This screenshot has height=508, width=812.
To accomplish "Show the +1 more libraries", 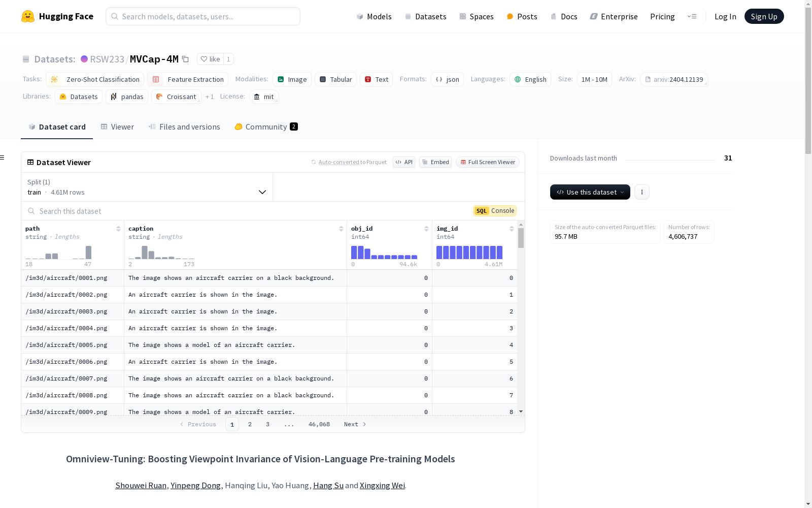I will pyautogui.click(x=210, y=97).
